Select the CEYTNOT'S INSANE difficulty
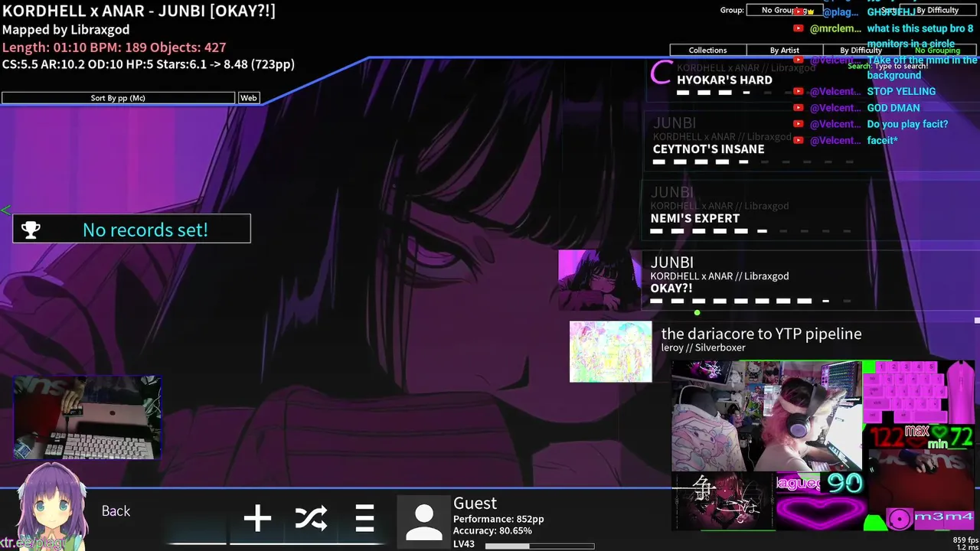The image size is (980, 551). click(810, 143)
